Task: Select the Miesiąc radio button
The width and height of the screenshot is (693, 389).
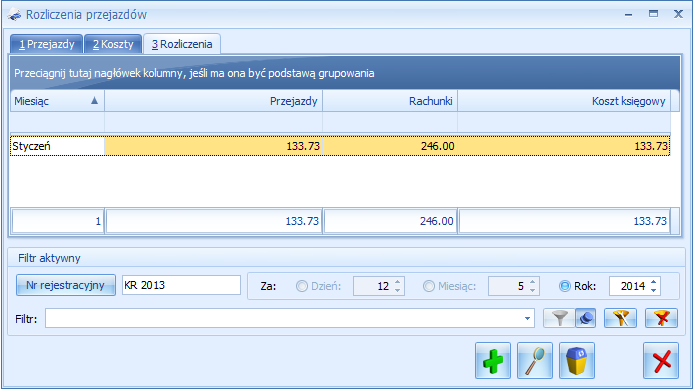Action: [x=429, y=286]
